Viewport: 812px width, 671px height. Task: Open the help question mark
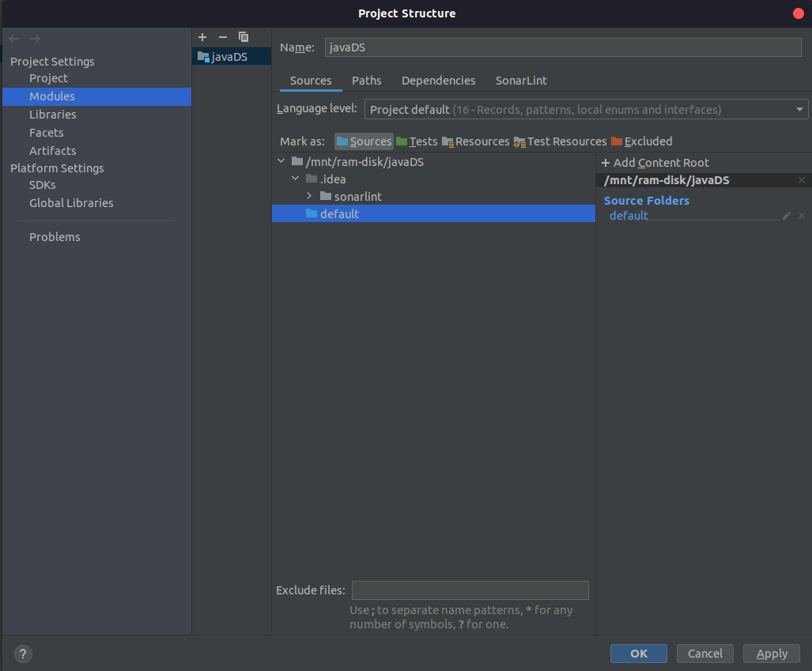[23, 654]
